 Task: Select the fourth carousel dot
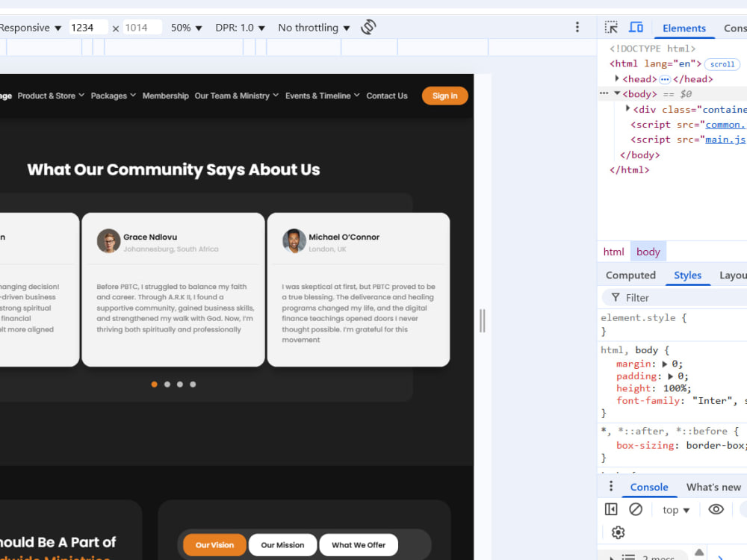click(193, 385)
